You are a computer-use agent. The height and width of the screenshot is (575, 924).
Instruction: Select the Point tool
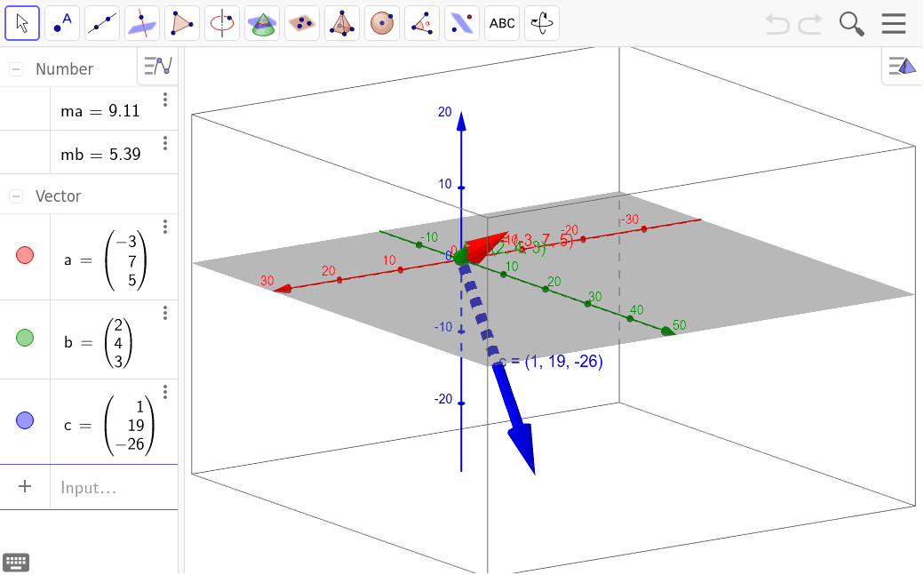(62, 24)
